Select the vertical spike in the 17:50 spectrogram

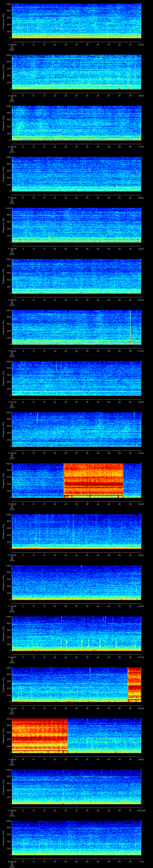click(130, 327)
